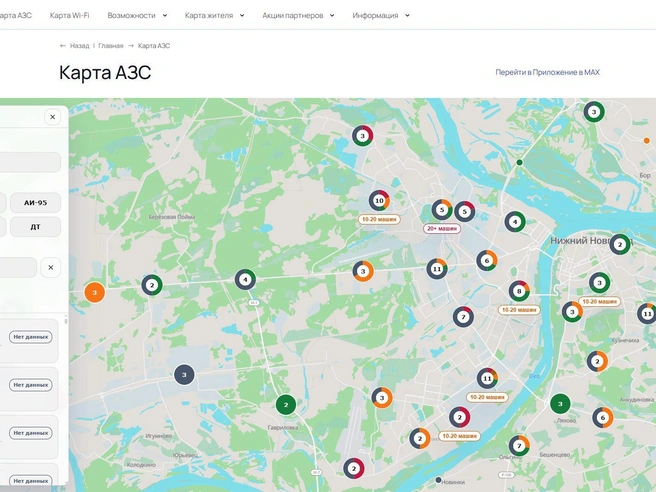Open the 11 cluster above a 10-20 машин label

tap(487, 378)
